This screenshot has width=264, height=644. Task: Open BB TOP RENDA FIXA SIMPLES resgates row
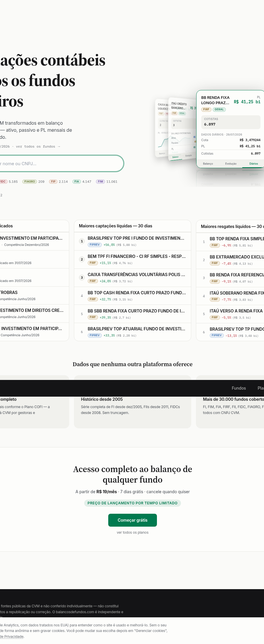[x=230, y=242]
